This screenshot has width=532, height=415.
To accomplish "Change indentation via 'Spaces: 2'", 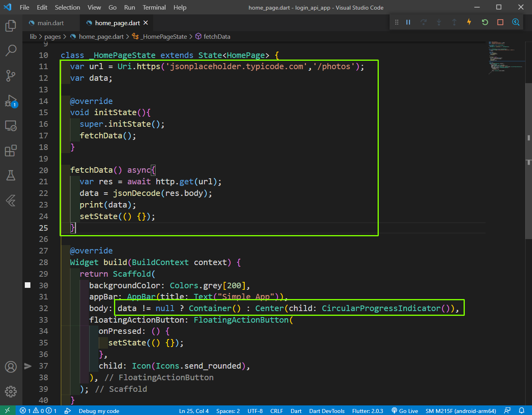I will coord(228,411).
